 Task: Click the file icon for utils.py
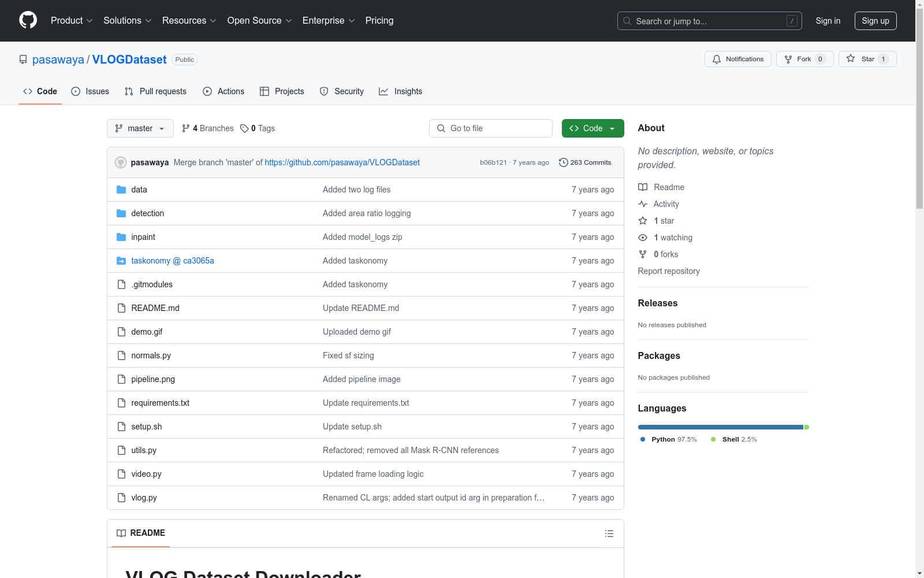click(x=121, y=450)
